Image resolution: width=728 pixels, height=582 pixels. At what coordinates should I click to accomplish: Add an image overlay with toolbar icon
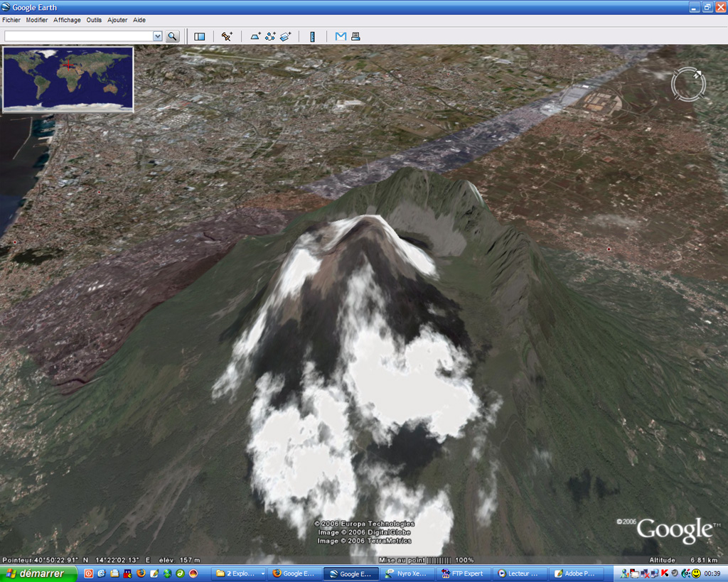[286, 36]
